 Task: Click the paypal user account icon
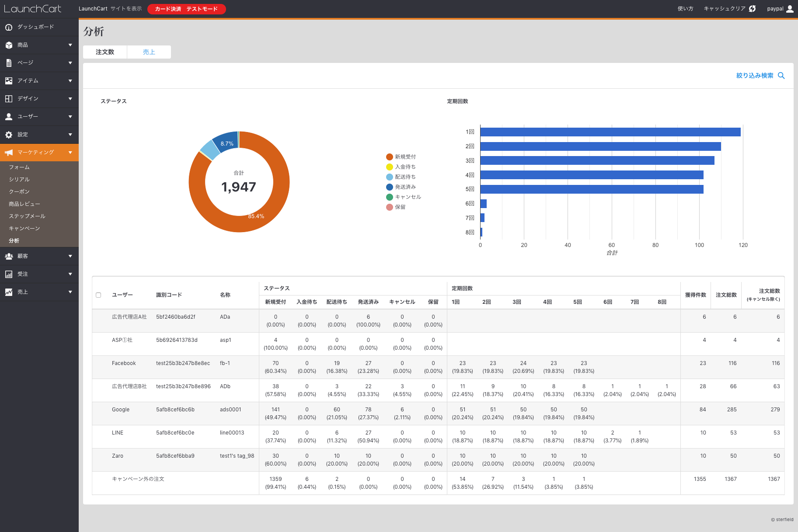[790, 9]
